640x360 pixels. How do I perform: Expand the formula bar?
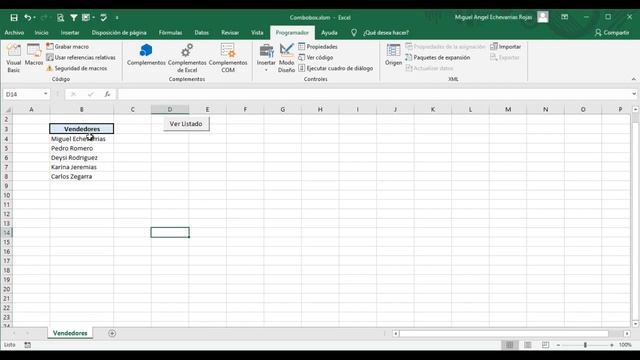click(x=633, y=94)
